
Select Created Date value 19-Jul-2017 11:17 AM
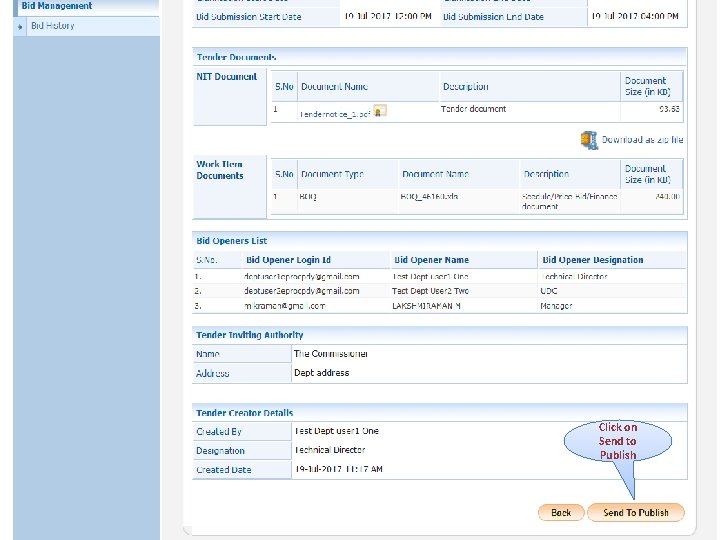coord(338,469)
